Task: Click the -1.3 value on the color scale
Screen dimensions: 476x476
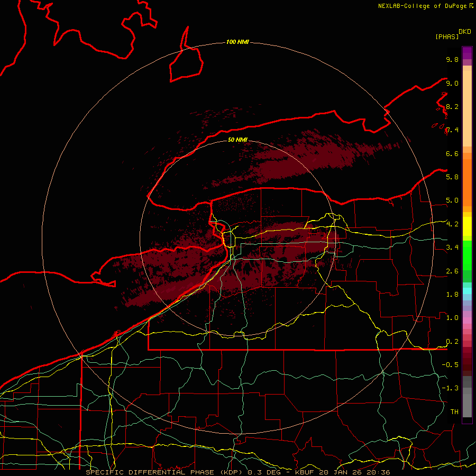Action: 450,388
